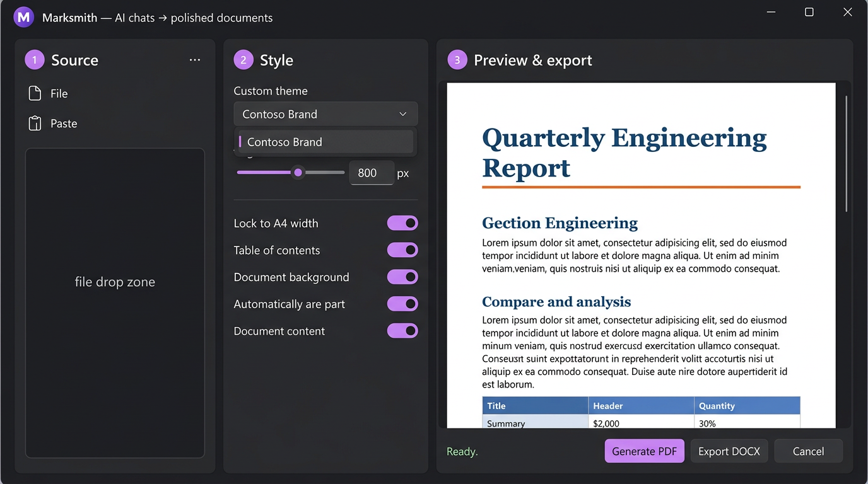This screenshot has height=484, width=868.
Task: Click the Title table header cell
Action: (x=535, y=406)
